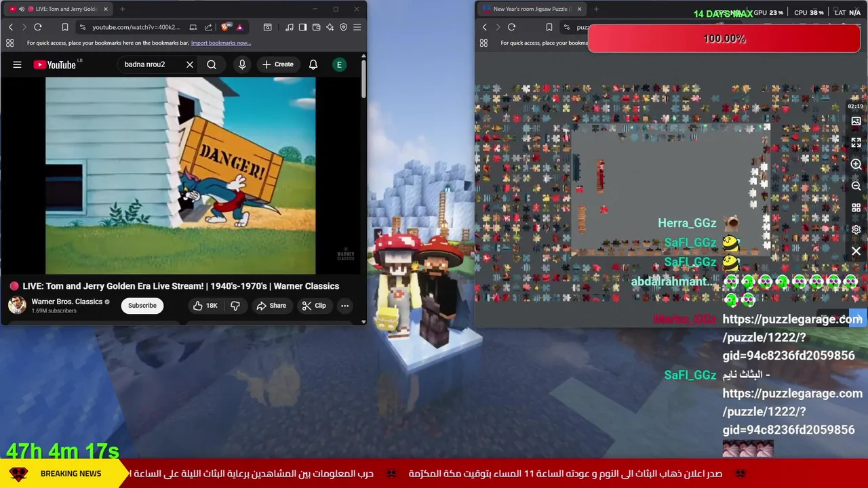Select the 'LIVE: Tom and Jerry' browser tab
Image resolution: width=868 pixels, height=488 pixels.
(x=60, y=9)
